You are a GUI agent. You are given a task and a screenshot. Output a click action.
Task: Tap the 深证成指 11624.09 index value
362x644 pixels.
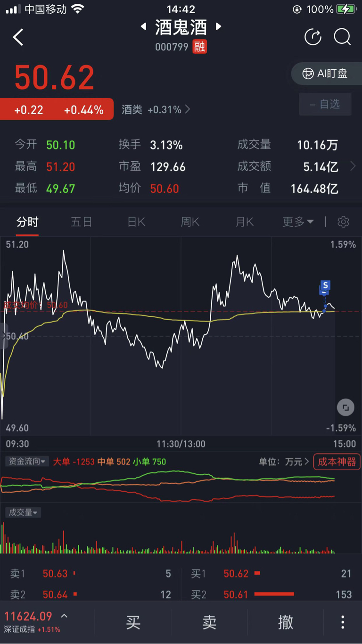click(28, 616)
